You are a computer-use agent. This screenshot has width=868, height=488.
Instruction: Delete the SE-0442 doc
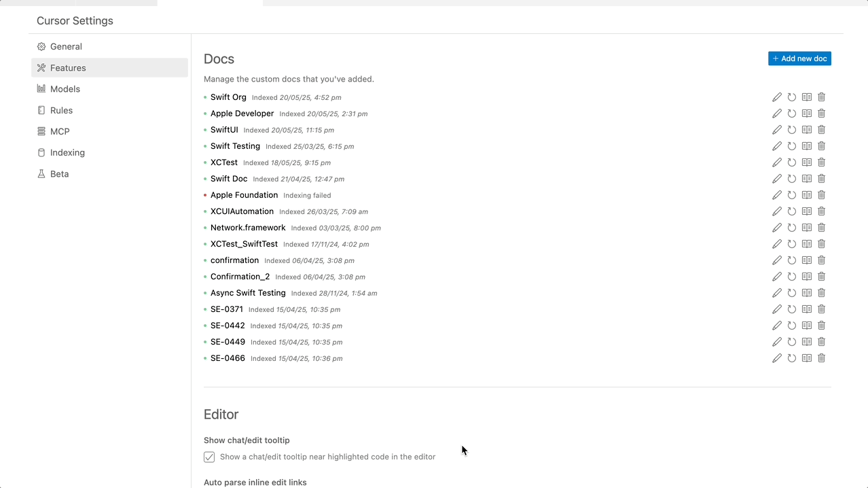pyautogui.click(x=822, y=326)
